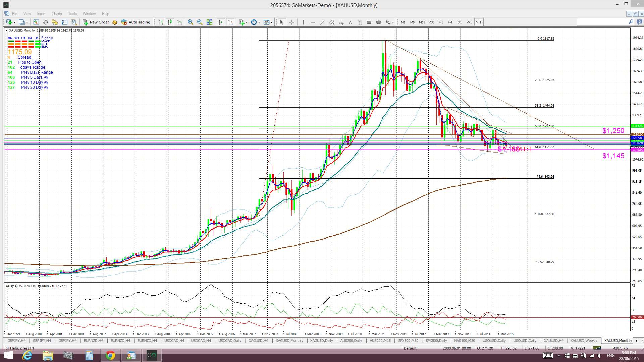This screenshot has height=362, width=644.
Task: Open the Templates dropdown arrow
Action: pyautogui.click(x=271, y=22)
